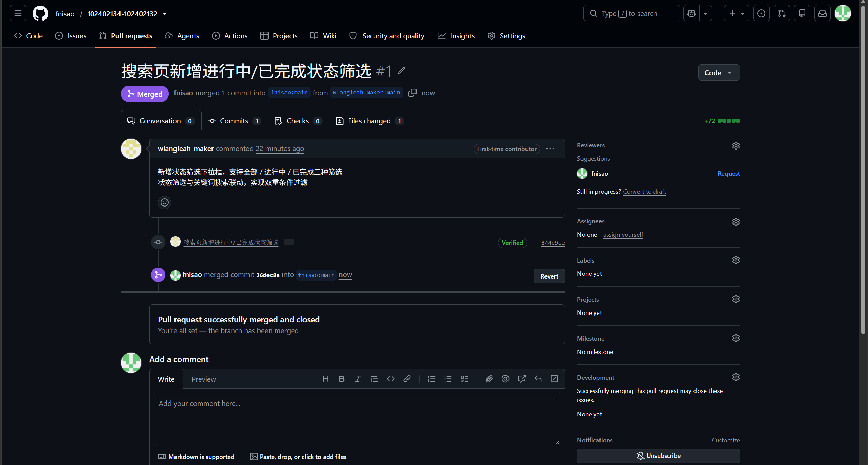Click the GitHub logo
Screen dimensions: 868x465
click(x=40, y=14)
